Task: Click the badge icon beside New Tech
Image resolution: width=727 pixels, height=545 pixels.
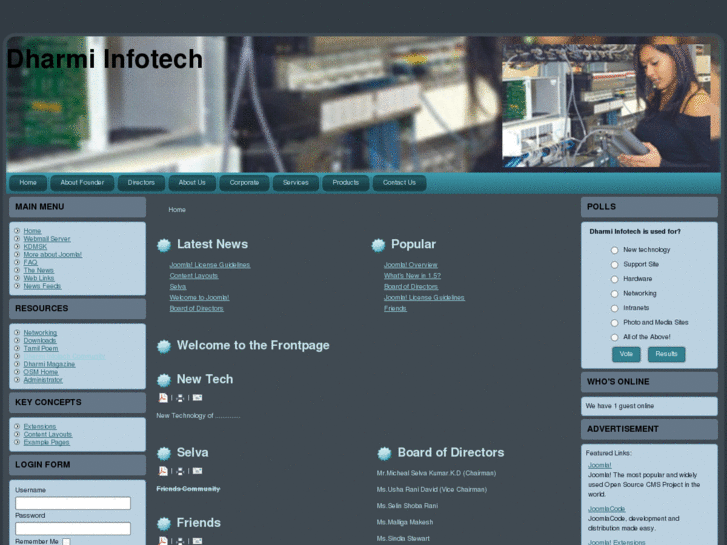Action: (164, 380)
